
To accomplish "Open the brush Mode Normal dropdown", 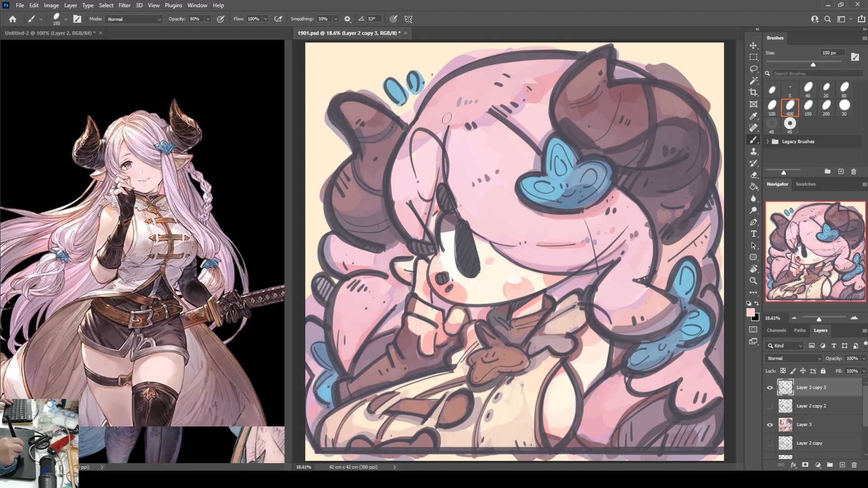I will (x=134, y=19).
